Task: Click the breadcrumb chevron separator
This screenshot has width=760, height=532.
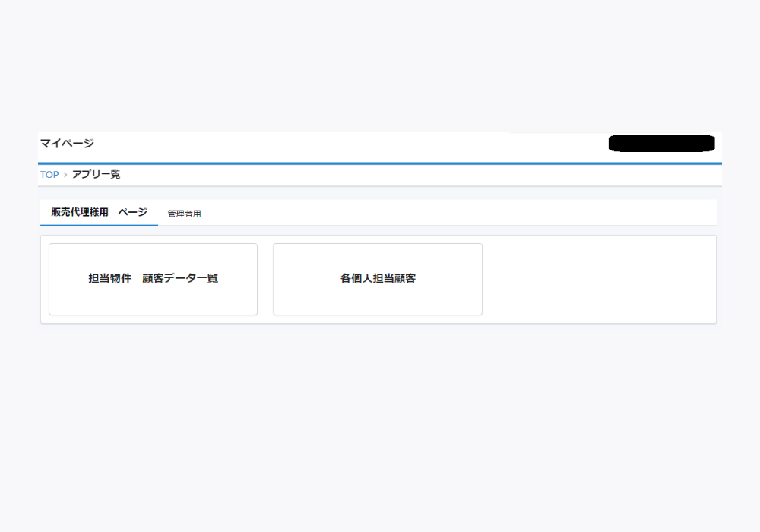Action: point(65,175)
